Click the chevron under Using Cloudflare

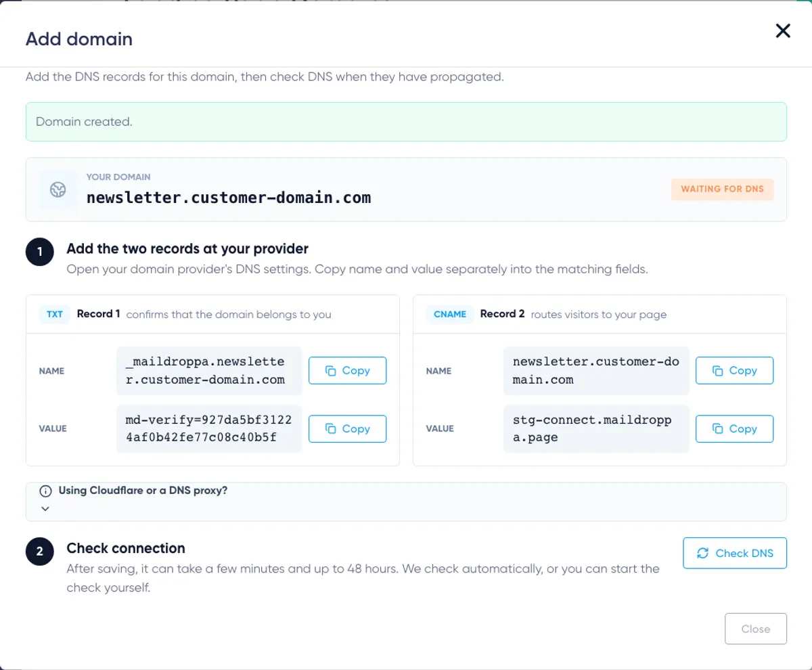pos(45,508)
